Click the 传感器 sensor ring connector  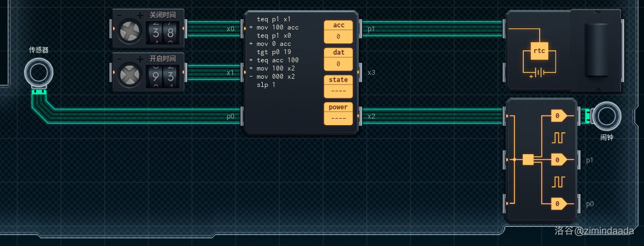[x=39, y=72]
